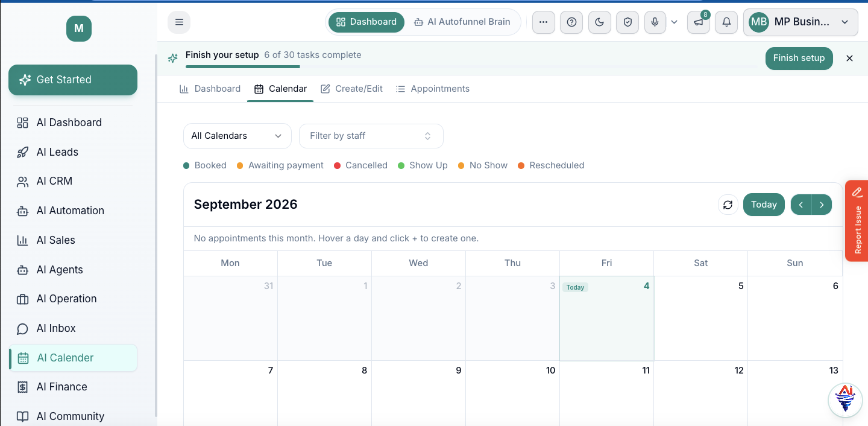Click the Booked legend dot
This screenshot has width=868, height=426.
click(x=186, y=165)
